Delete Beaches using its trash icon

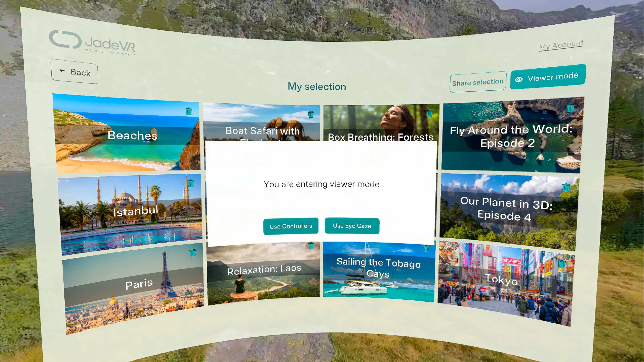(189, 111)
